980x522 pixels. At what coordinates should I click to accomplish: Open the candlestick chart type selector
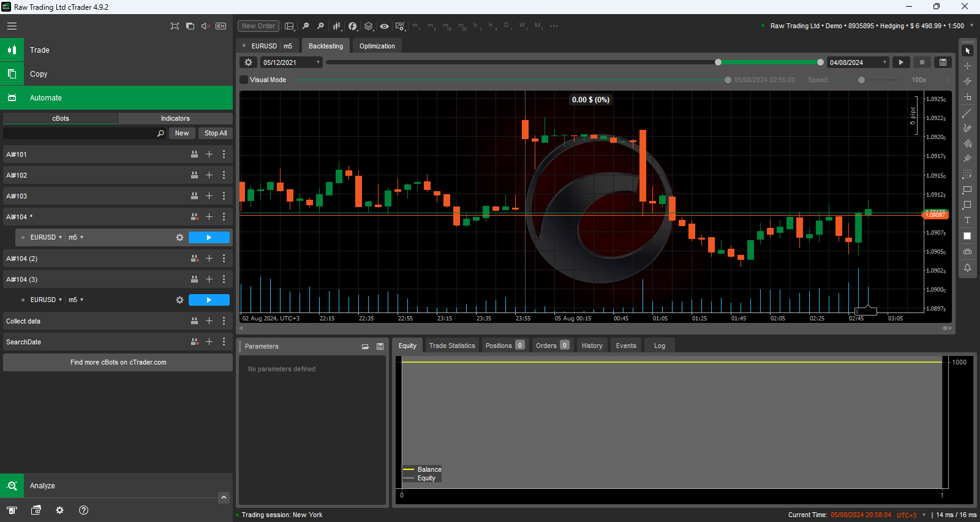[x=337, y=26]
